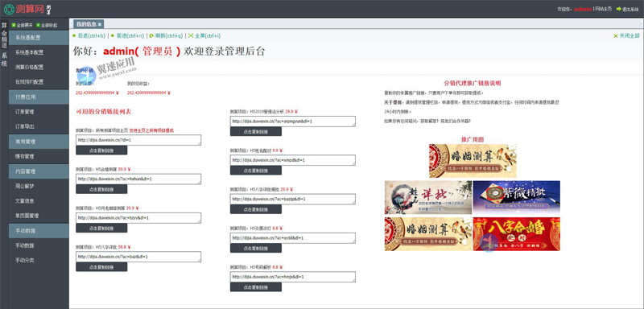The width and height of the screenshot is (644, 309).
Task: Click the green 全部收起 collapse-all icon
Action: tap(38, 25)
